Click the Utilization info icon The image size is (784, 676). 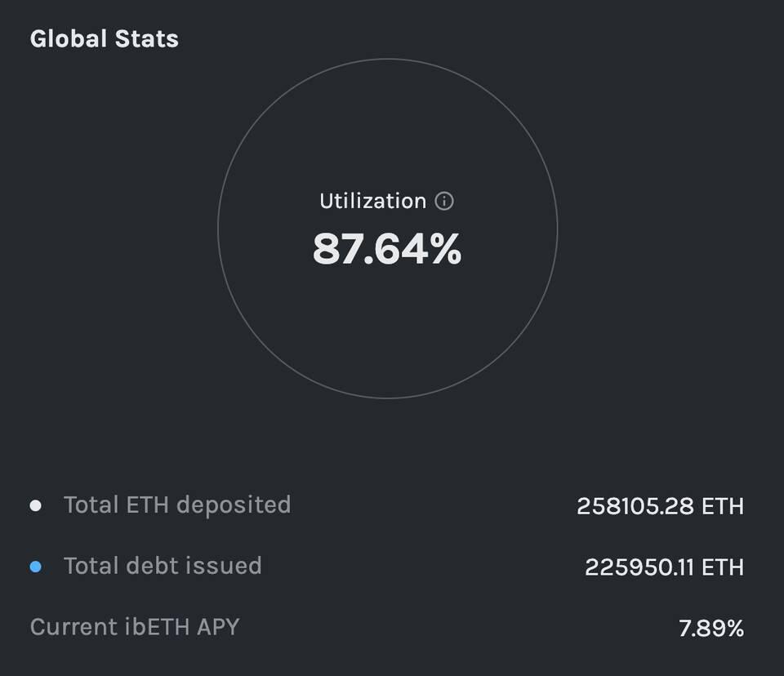pos(444,201)
